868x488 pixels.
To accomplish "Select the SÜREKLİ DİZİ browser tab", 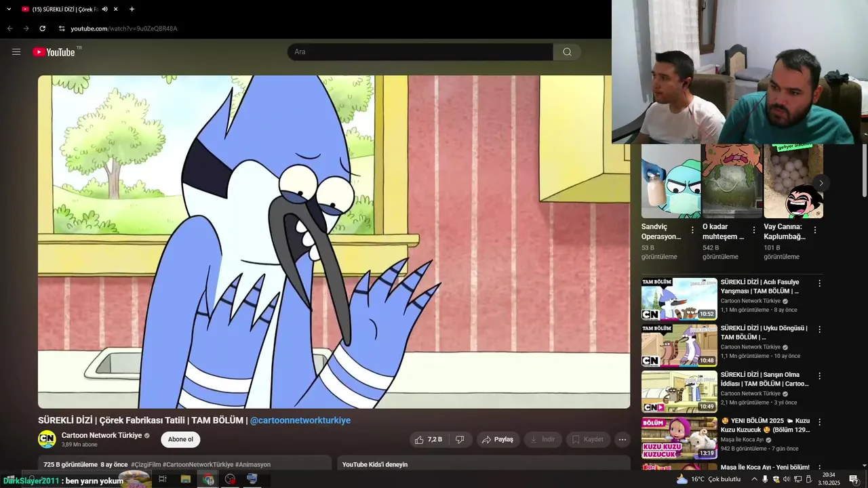I will [x=64, y=9].
